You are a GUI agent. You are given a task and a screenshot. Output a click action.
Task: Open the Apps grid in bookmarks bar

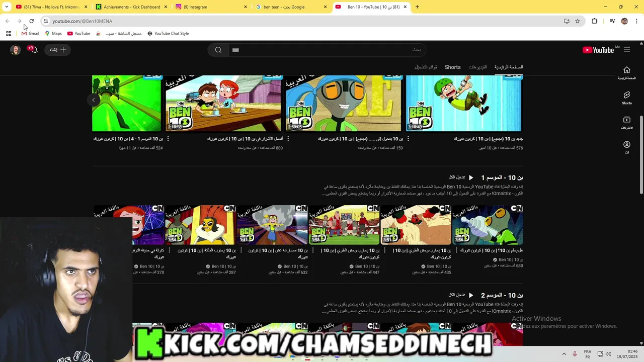[x=9, y=34]
